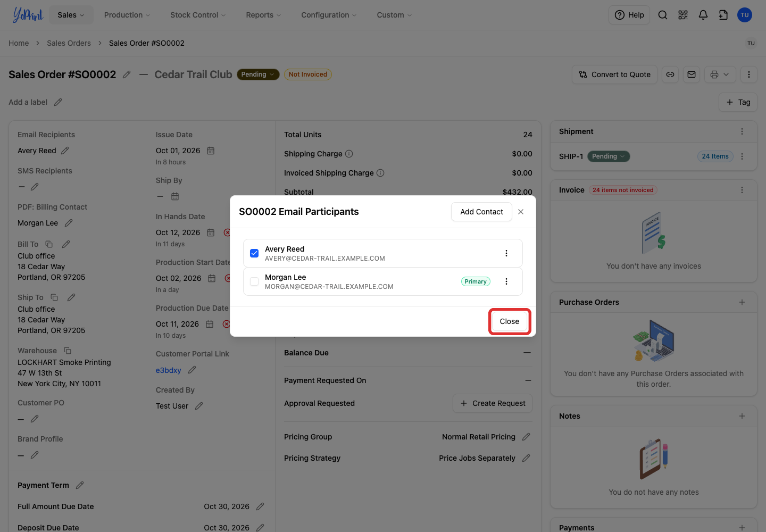This screenshot has width=766, height=532.
Task: Edit the Payment Term pencil
Action: pos(80,485)
